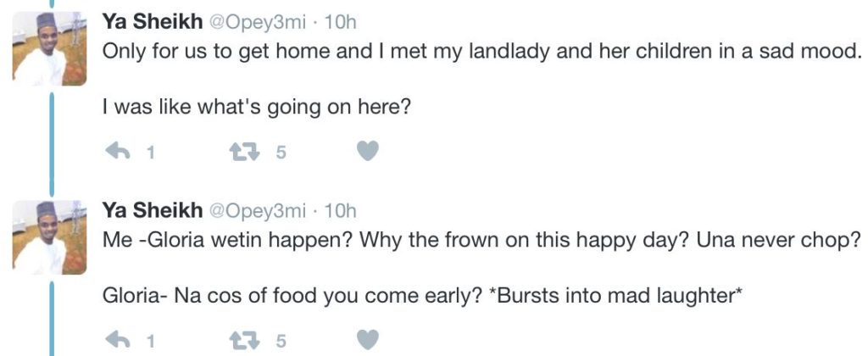Image resolution: width=868 pixels, height=356 pixels.
Task: Reply to the Gloria wetin happen tweet
Action: click(x=116, y=340)
